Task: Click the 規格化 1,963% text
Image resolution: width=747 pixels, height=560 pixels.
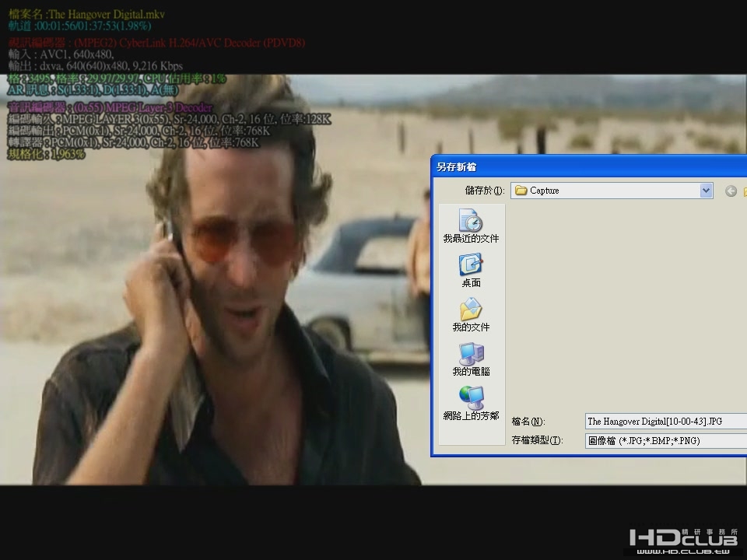Action: coord(46,154)
